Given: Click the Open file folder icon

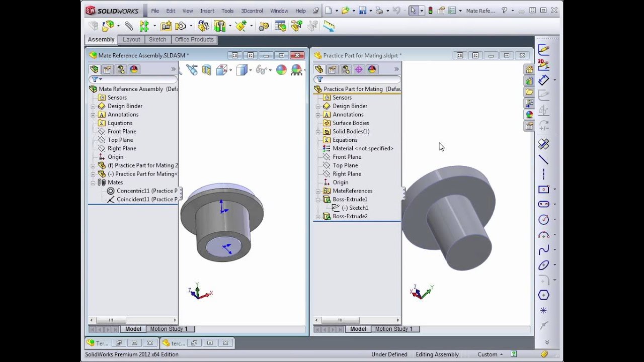Looking at the screenshot, I should pos(345,11).
